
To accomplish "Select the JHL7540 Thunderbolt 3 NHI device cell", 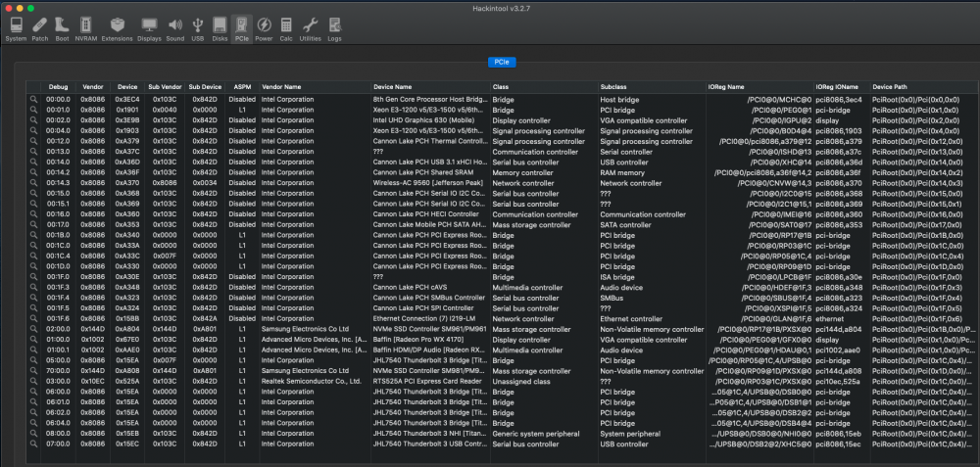I will [x=428, y=434].
